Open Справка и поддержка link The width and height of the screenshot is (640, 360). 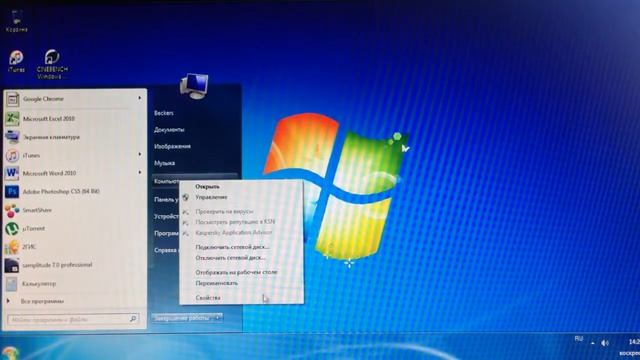pyautogui.click(x=166, y=250)
